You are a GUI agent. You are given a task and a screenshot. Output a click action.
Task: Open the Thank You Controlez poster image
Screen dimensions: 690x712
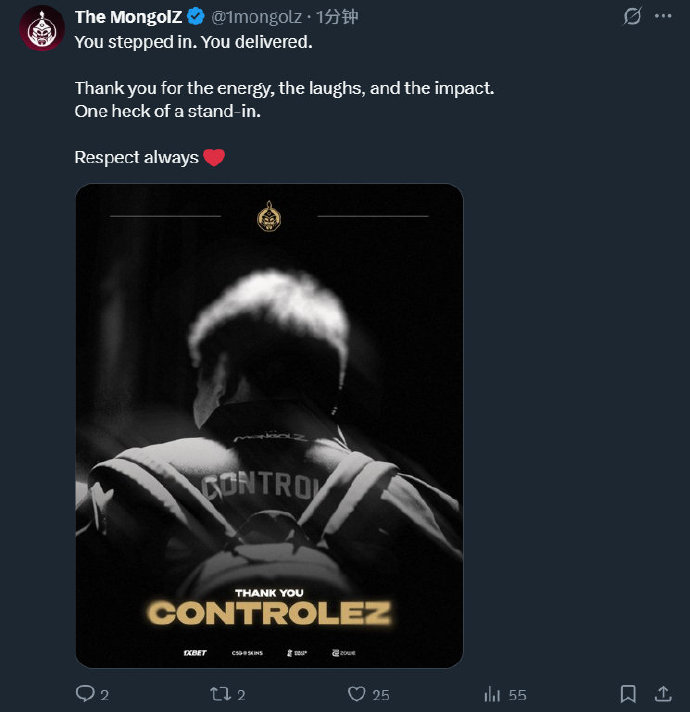point(269,425)
